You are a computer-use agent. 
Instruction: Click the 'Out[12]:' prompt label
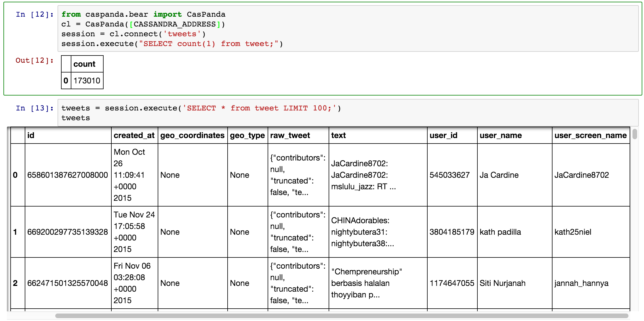(x=35, y=60)
